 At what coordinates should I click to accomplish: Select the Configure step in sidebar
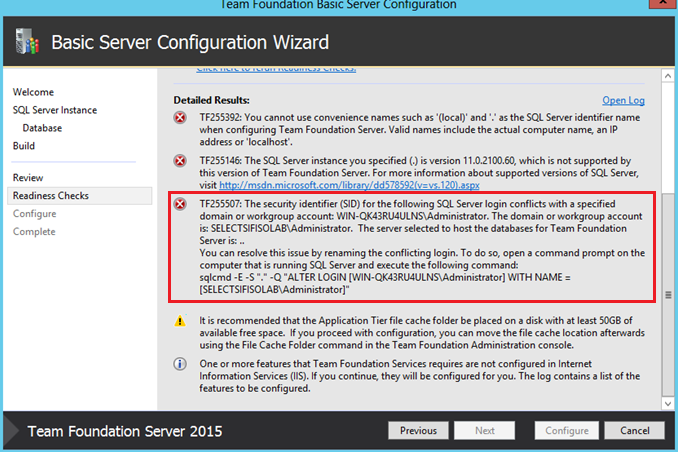pos(35,214)
